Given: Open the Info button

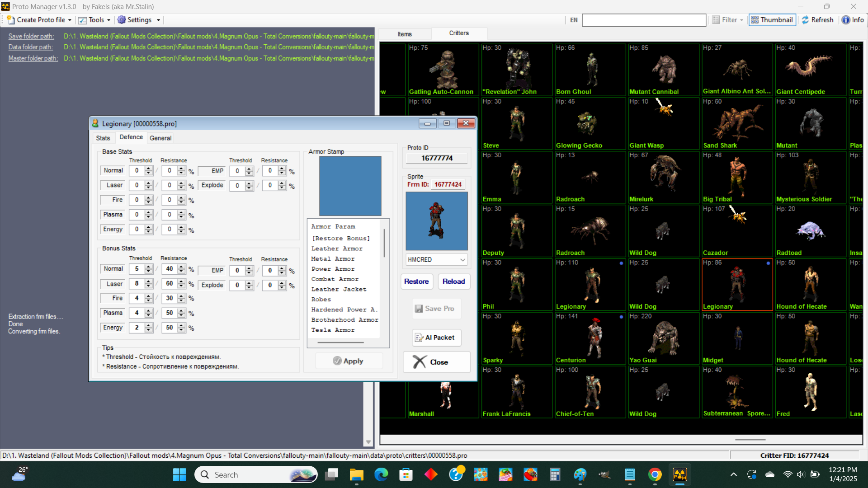Looking at the screenshot, I should pos(853,20).
